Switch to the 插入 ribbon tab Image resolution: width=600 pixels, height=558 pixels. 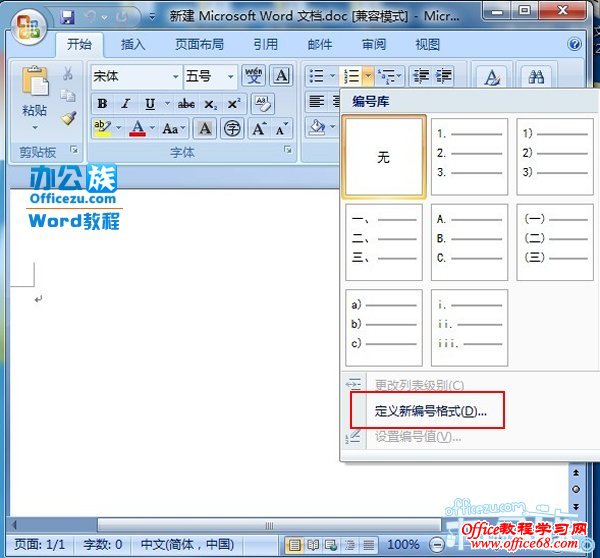click(133, 45)
